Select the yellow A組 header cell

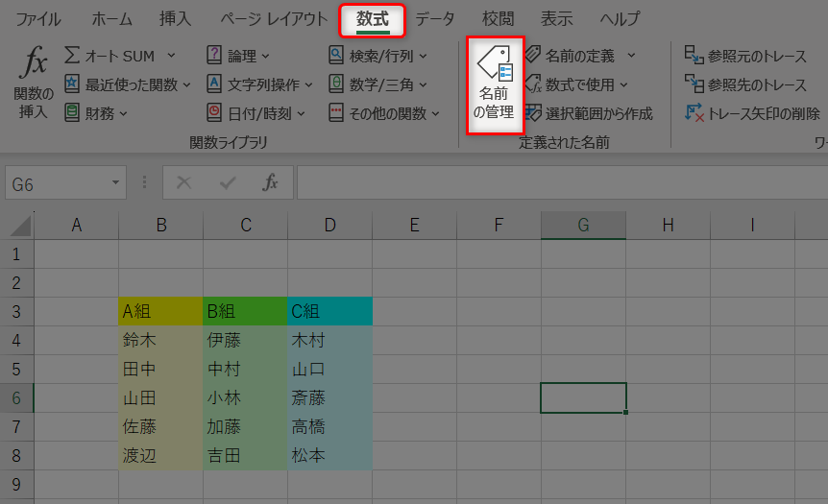(160, 311)
